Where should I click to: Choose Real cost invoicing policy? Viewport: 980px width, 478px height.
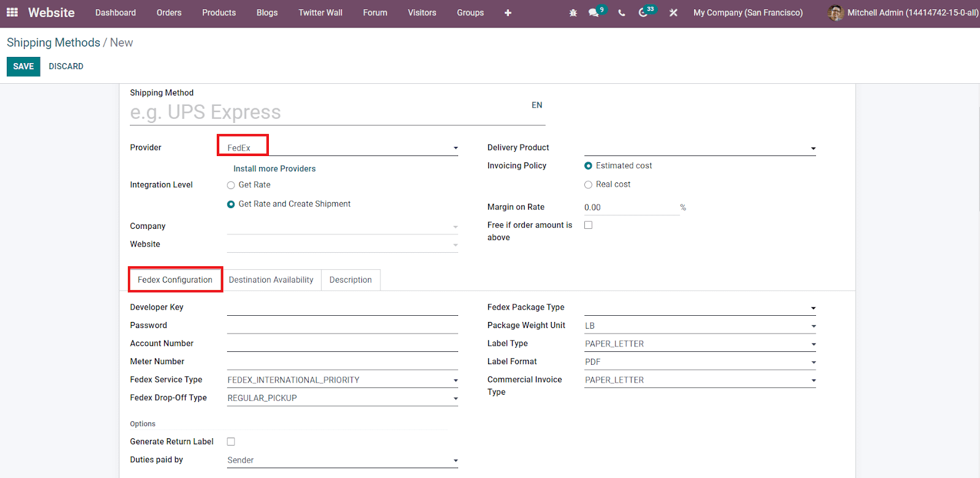[x=588, y=185]
